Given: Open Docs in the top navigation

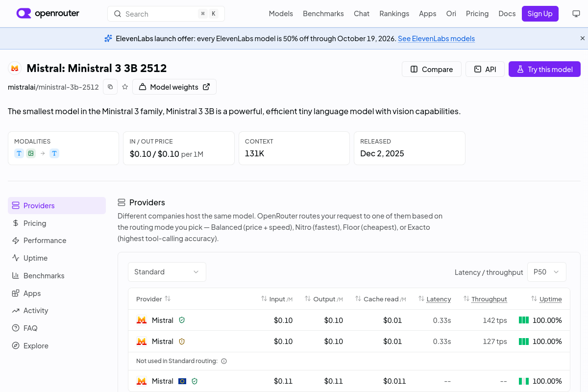Looking at the screenshot, I should [x=507, y=14].
